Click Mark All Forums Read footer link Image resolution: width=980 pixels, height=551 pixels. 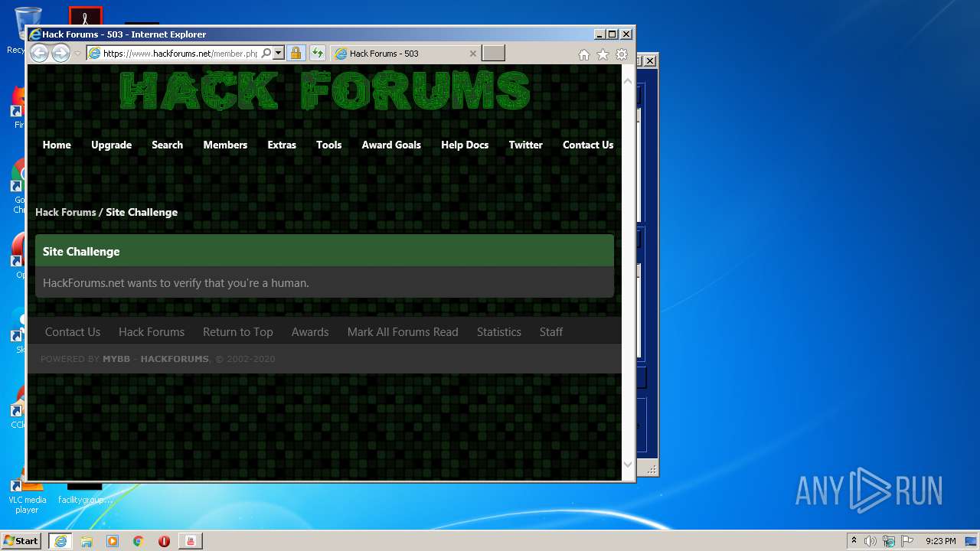[403, 331]
